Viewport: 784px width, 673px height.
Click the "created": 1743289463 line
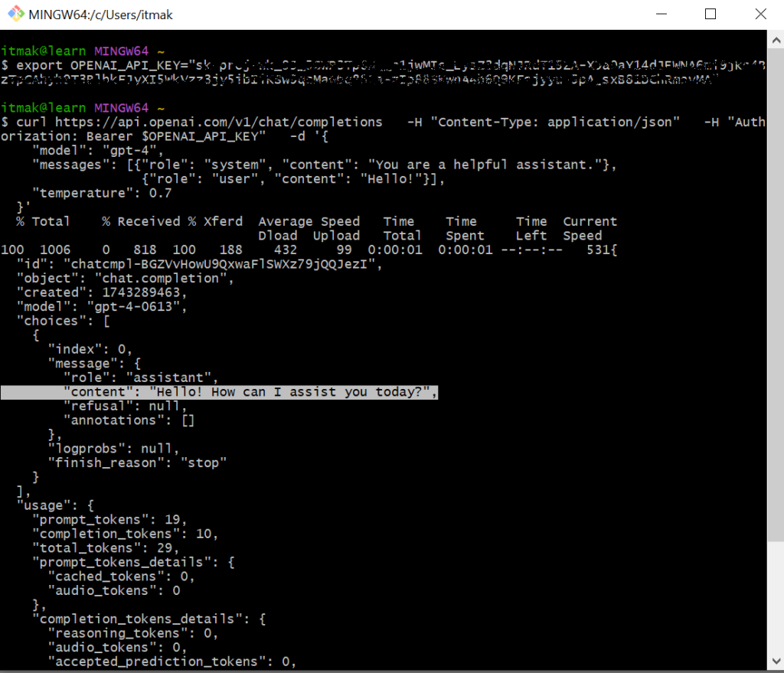click(x=102, y=292)
